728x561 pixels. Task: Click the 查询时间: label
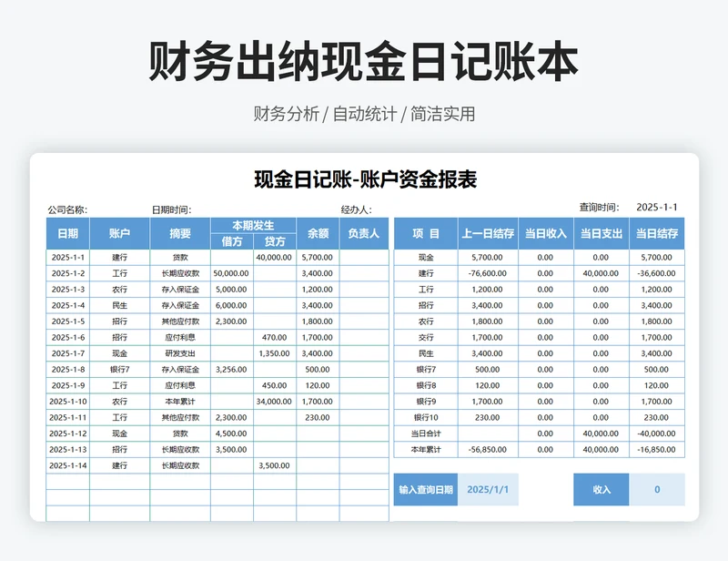click(599, 208)
